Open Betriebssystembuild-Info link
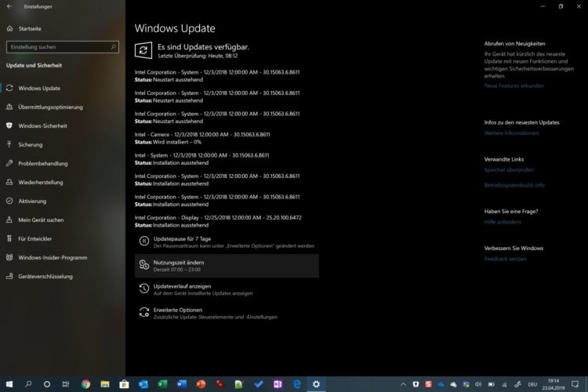The height and width of the screenshot is (392, 588). click(x=514, y=185)
